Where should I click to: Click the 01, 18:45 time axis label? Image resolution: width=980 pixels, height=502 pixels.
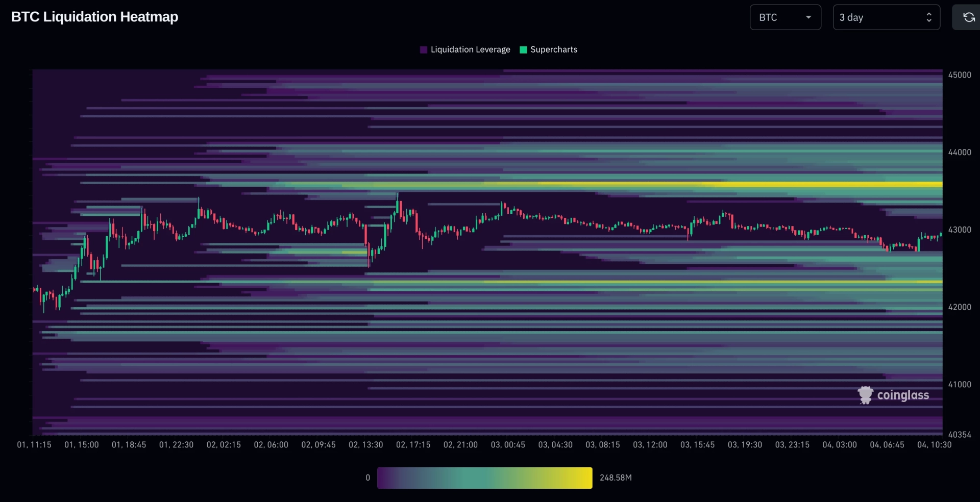coord(129,445)
